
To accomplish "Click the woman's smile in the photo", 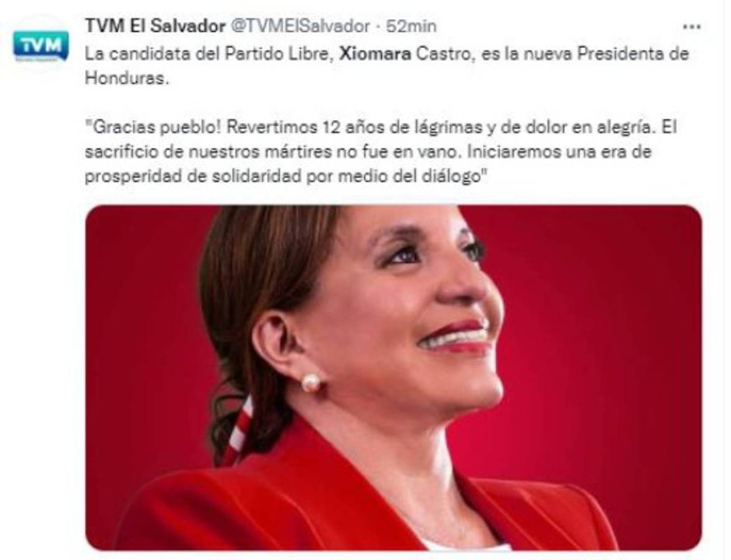I will tap(455, 336).
